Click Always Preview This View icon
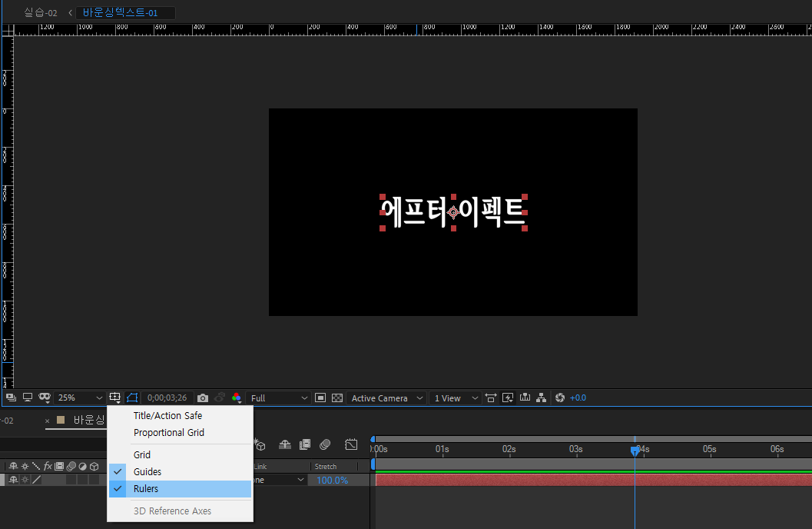 [x=11, y=398]
